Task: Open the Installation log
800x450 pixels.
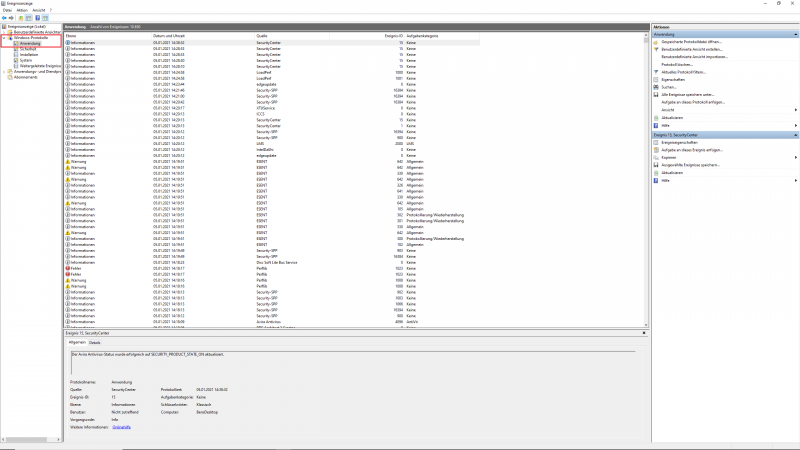Action: 29,55
